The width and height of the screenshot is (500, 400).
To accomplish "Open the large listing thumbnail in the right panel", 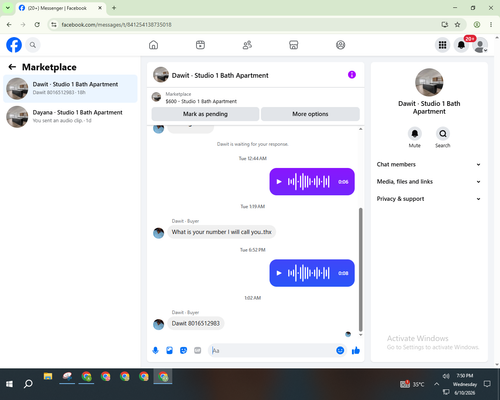I will point(429,82).
